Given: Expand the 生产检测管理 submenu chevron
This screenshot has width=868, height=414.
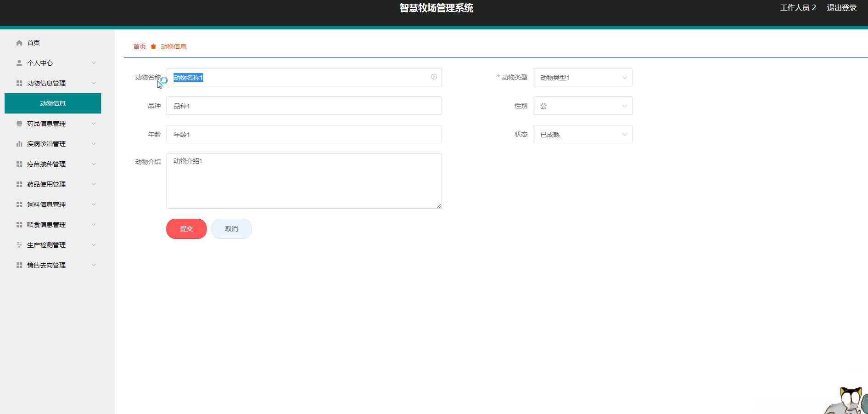Looking at the screenshot, I should point(94,245).
